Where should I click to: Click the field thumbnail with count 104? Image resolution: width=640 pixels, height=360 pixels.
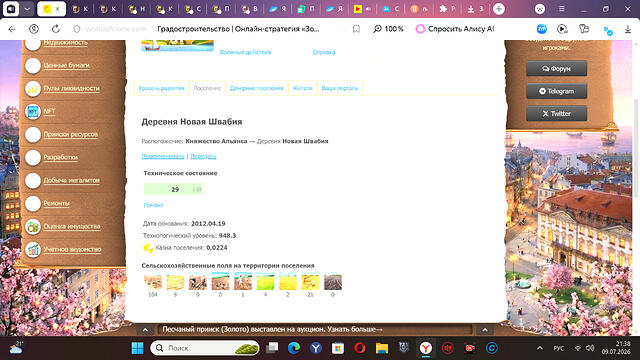153,282
